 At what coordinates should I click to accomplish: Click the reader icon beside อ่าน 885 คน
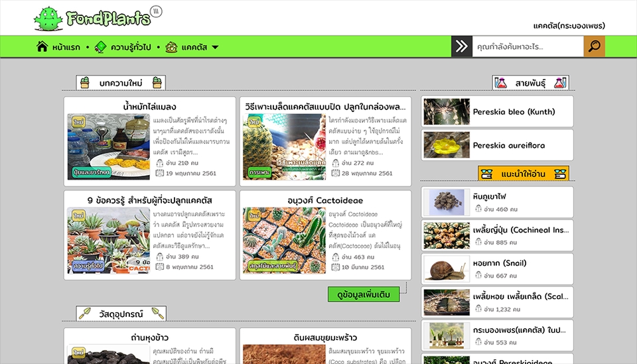point(478,242)
